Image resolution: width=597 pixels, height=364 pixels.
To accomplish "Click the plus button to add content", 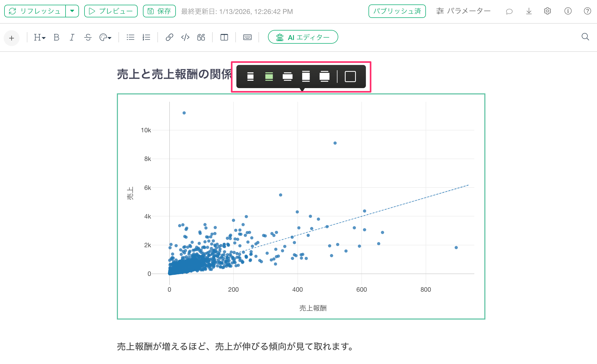I will coord(12,38).
